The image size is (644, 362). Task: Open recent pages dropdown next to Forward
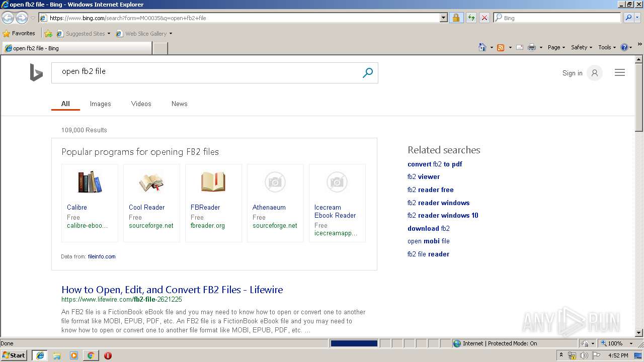(x=33, y=18)
